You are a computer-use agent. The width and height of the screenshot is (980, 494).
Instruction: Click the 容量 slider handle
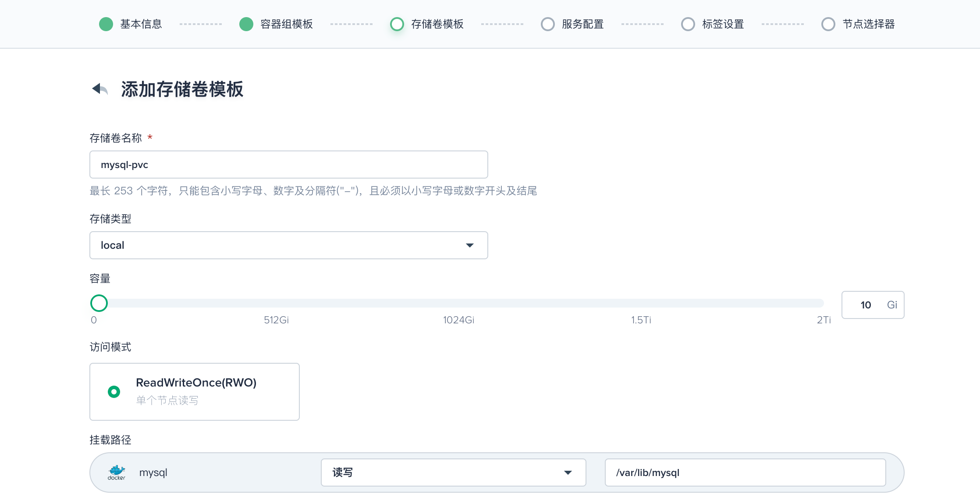[x=99, y=303]
